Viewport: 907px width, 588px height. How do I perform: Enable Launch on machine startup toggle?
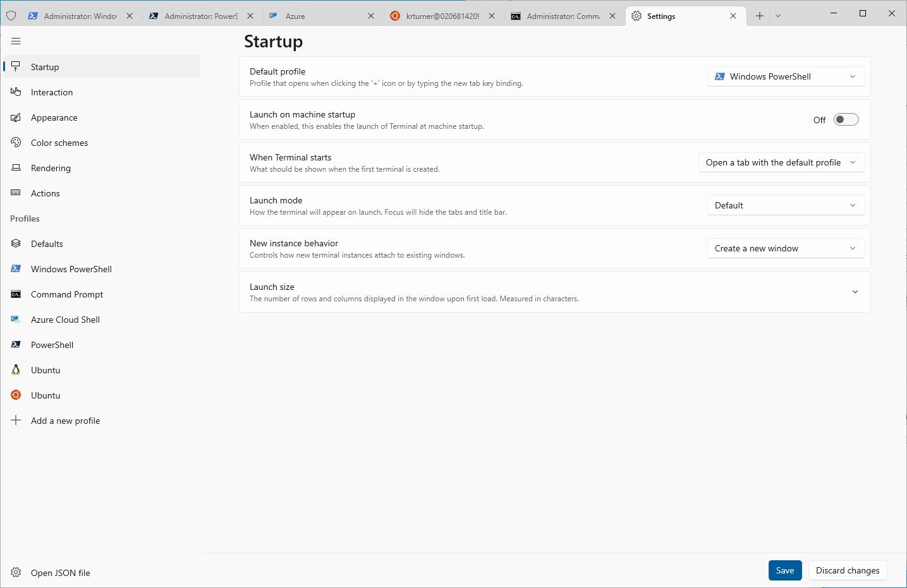846,119
